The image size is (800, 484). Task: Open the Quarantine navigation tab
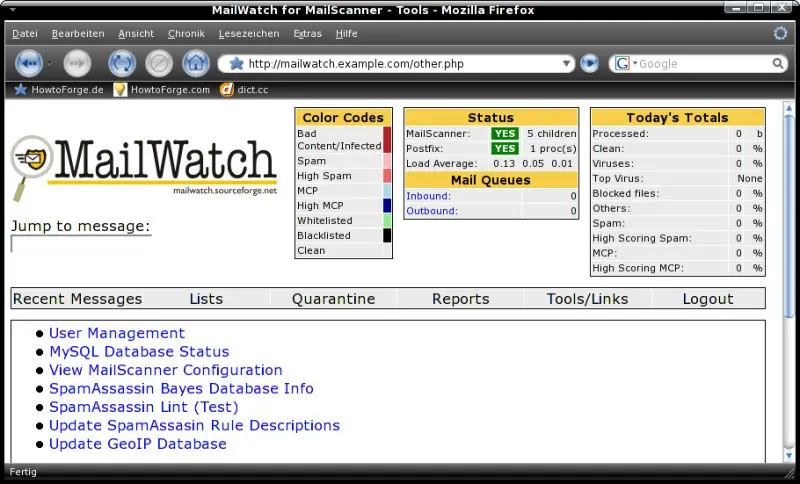pos(334,299)
